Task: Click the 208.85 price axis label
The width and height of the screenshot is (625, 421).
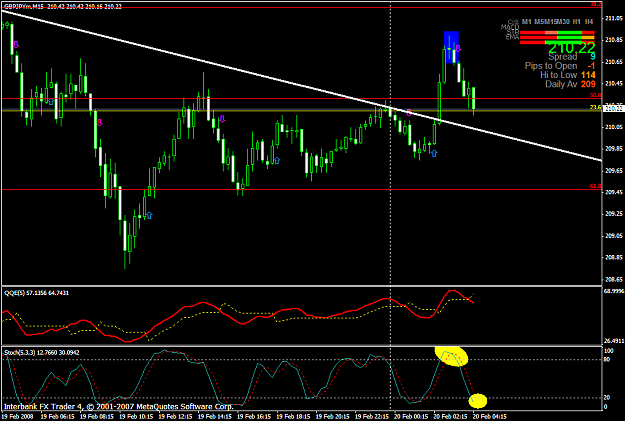Action: coord(614,258)
